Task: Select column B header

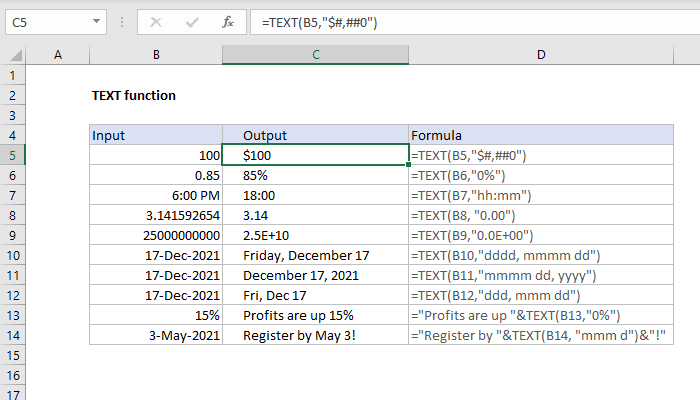Action: click(155, 54)
